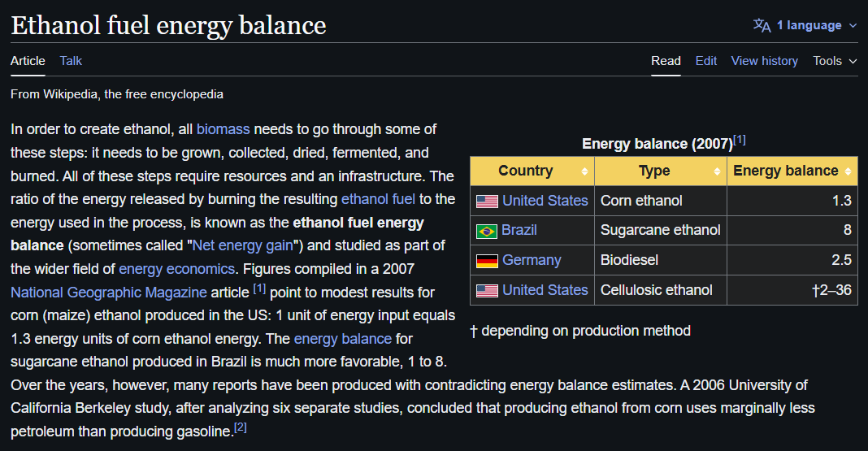Switch to the Article tab
The image size is (868, 451).
point(28,61)
